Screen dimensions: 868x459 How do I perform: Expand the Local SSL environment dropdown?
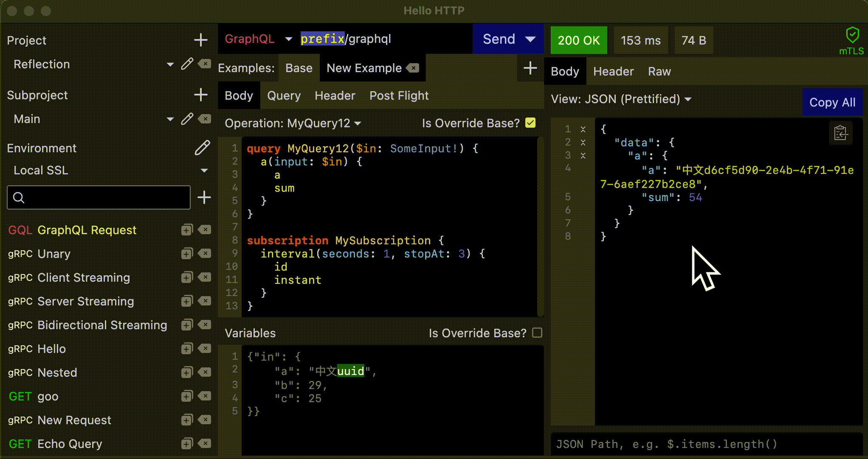[204, 171]
